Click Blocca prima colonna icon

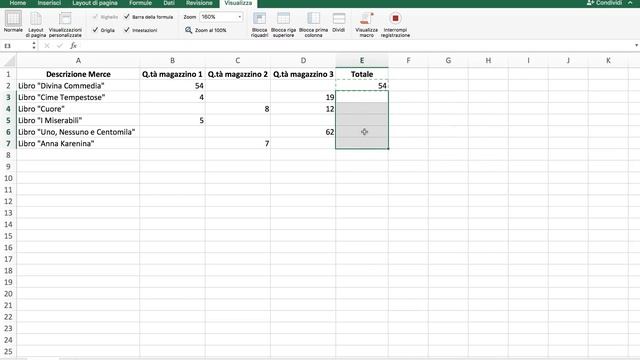point(313,18)
